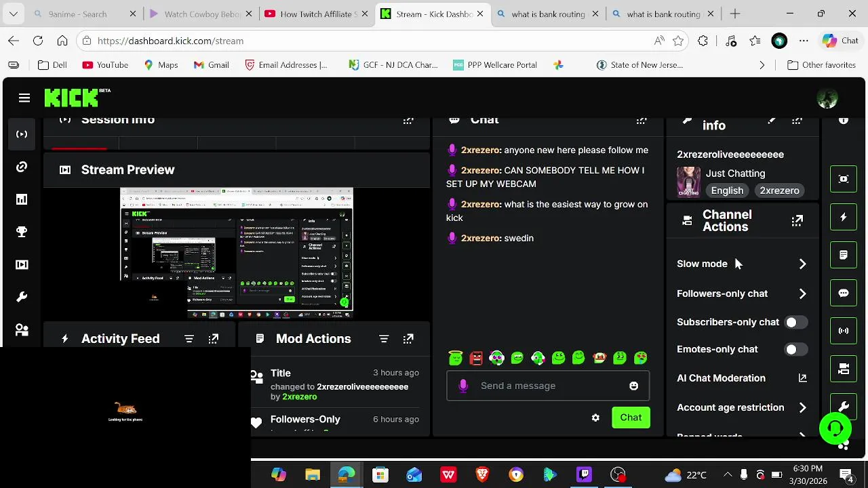This screenshot has height=488, width=868.
Task: Open a new browser tab
Action: point(735,14)
